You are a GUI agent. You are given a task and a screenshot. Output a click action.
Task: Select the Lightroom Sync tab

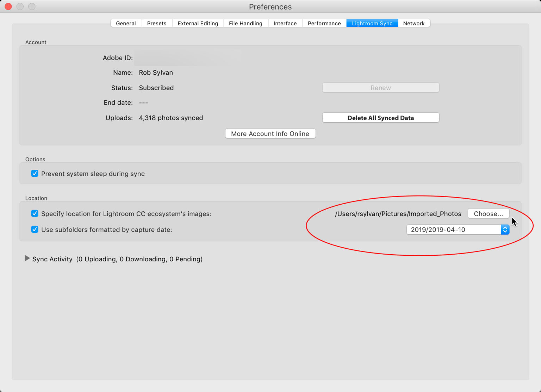coord(372,23)
